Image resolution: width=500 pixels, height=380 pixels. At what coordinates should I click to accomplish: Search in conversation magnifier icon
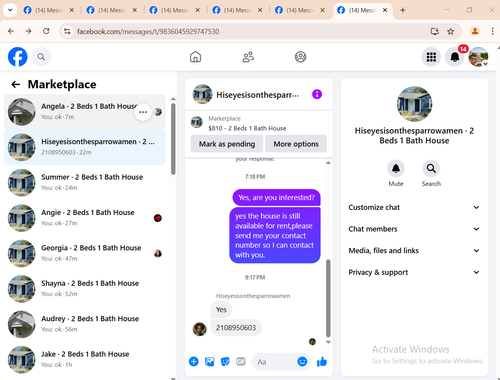pyautogui.click(x=431, y=168)
